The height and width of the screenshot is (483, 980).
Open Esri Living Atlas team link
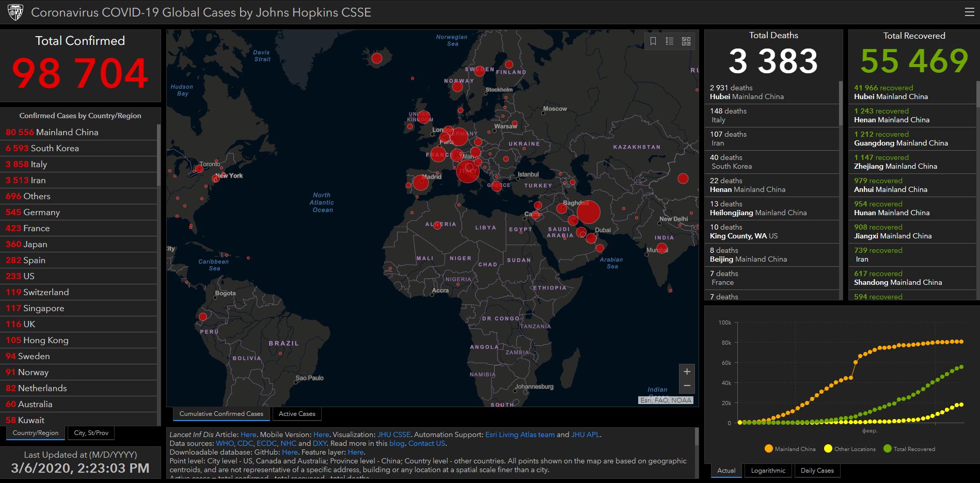[520, 434]
